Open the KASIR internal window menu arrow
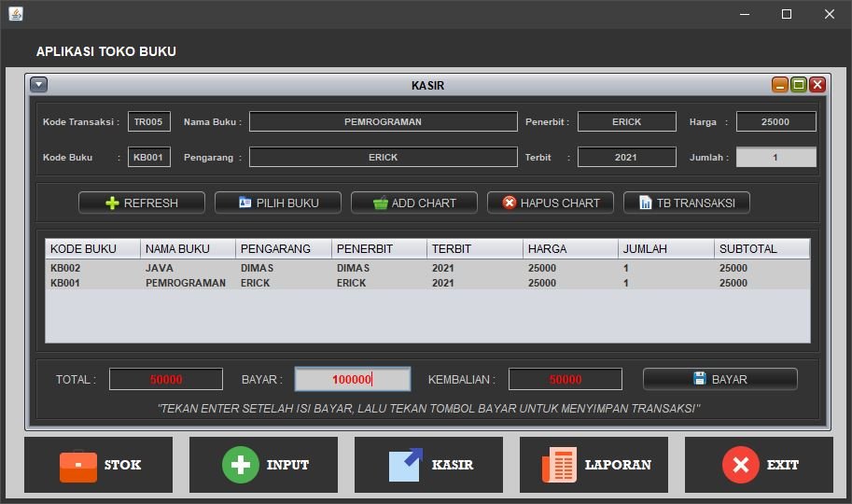The height and width of the screenshot is (504, 852). coord(38,85)
